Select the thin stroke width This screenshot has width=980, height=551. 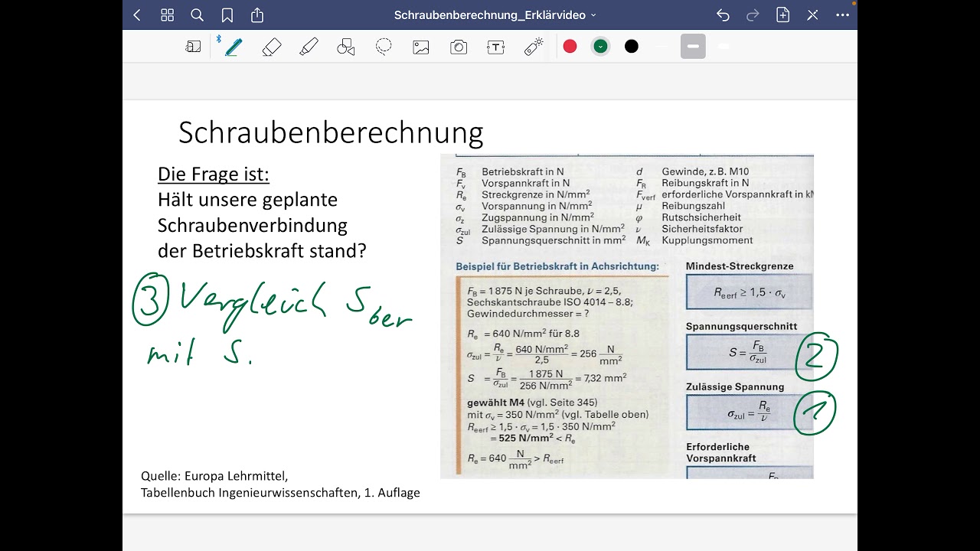[662, 47]
